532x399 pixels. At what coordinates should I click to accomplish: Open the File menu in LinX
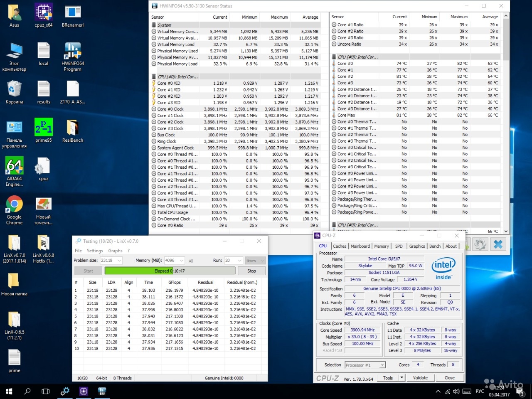78,251
